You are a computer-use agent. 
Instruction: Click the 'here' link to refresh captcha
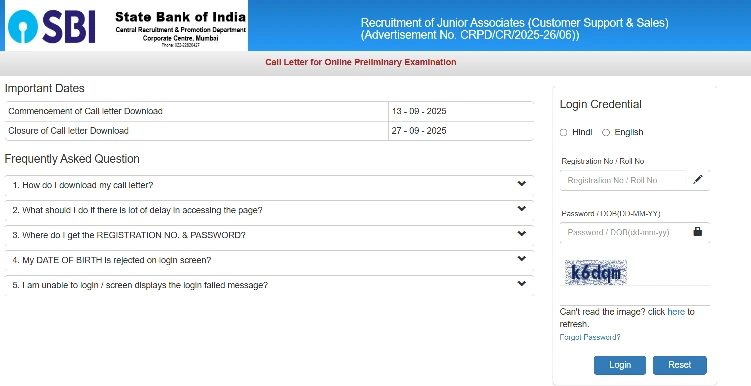tap(676, 312)
